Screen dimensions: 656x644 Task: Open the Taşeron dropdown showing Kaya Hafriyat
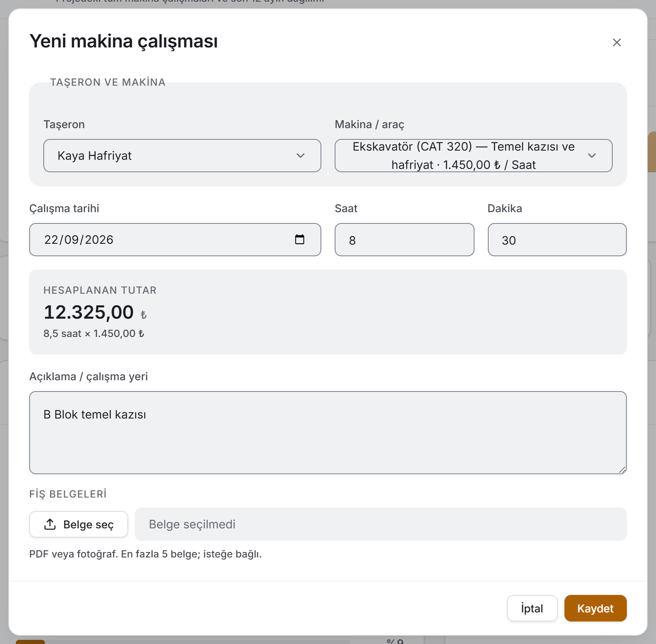[182, 156]
